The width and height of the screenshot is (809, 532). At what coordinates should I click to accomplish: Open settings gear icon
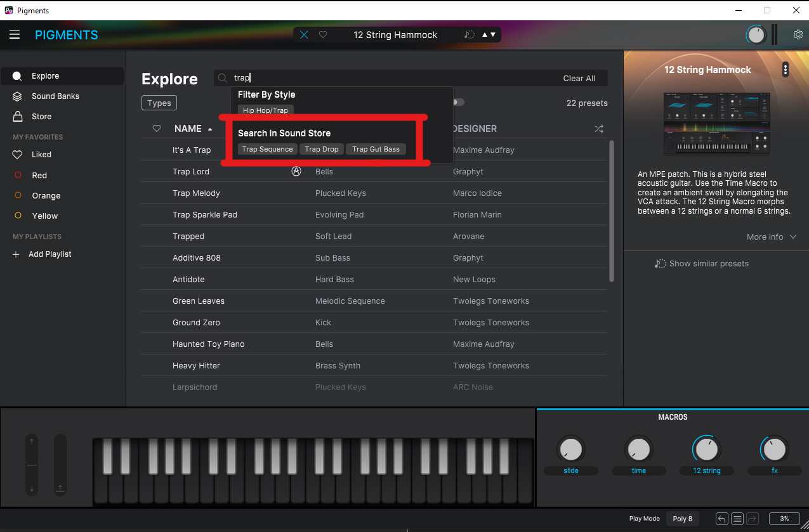click(798, 35)
